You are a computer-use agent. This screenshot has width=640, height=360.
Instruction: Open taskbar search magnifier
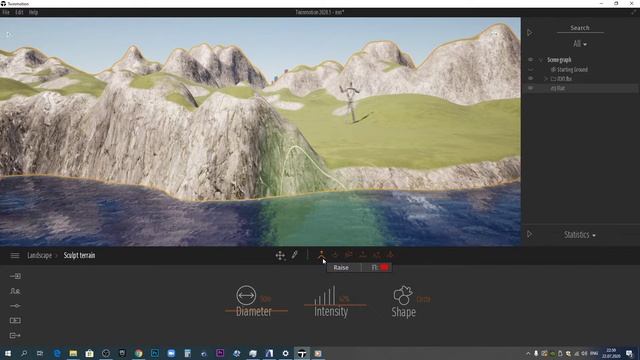pyautogui.click(x=24, y=353)
